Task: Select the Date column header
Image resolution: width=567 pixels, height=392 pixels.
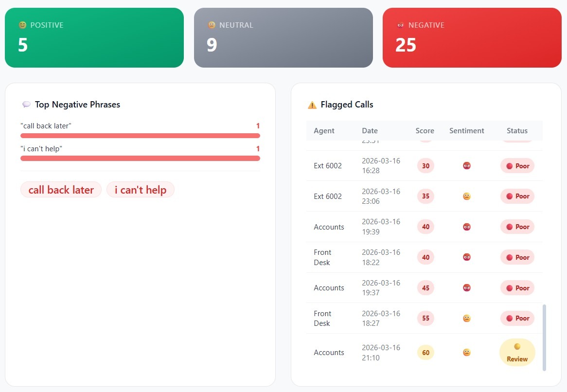Action: [370, 130]
